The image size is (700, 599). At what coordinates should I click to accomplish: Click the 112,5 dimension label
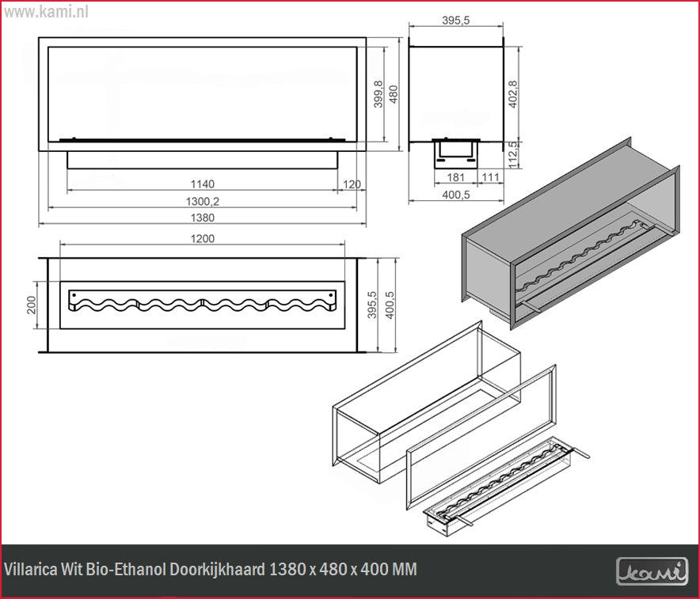512,154
